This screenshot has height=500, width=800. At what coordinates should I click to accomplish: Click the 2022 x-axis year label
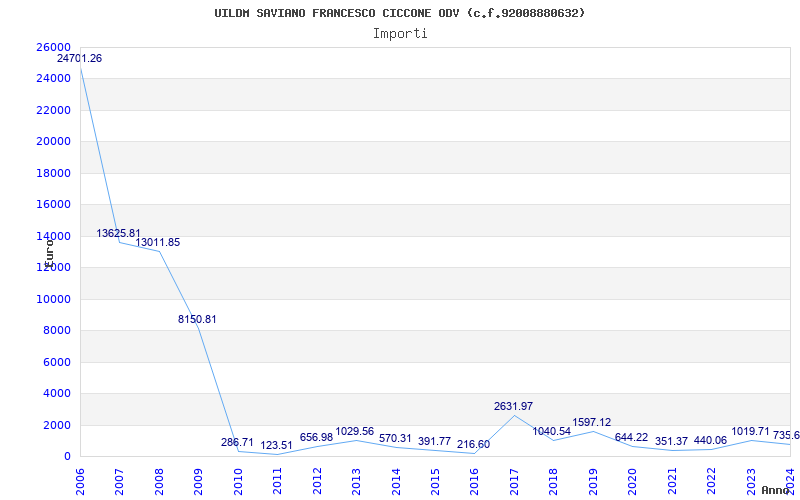point(712,481)
